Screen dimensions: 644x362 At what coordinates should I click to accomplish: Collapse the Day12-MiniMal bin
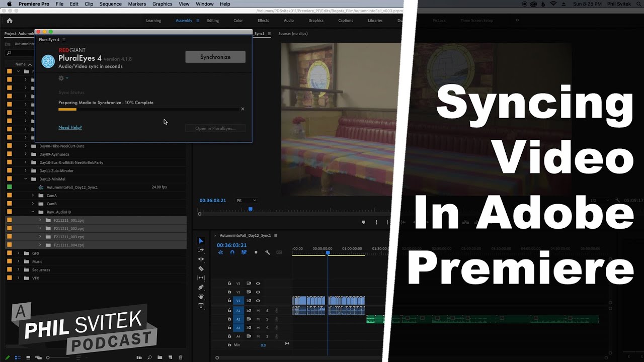(x=26, y=179)
